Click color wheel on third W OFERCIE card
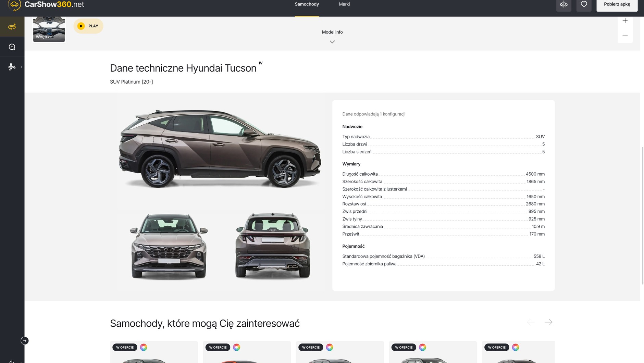This screenshot has height=363, width=644. pyautogui.click(x=330, y=347)
